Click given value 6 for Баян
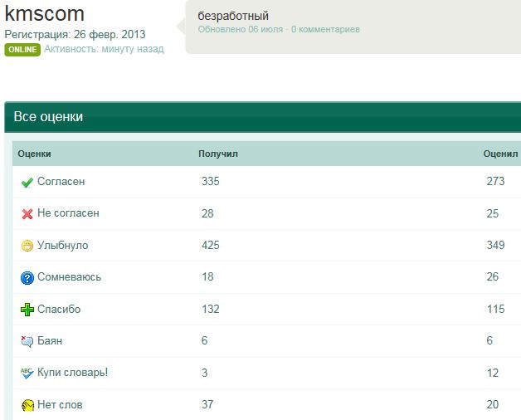Viewport: 521px width, 420px height. 489,340
